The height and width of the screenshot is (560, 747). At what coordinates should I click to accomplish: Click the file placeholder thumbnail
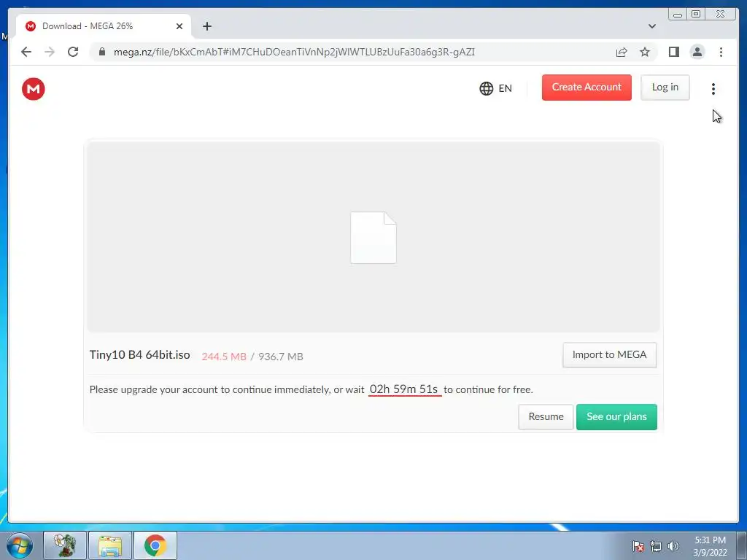(x=373, y=238)
